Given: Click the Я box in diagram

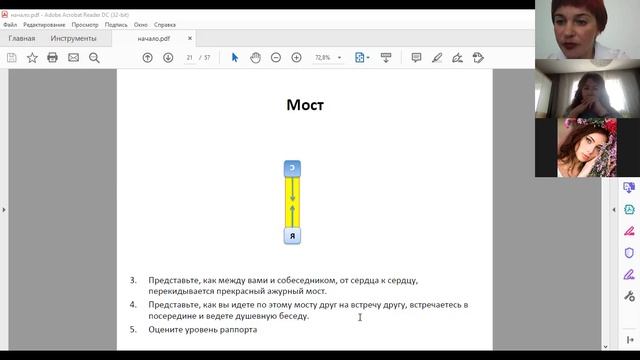Looking at the screenshot, I should pyautogui.click(x=292, y=236).
